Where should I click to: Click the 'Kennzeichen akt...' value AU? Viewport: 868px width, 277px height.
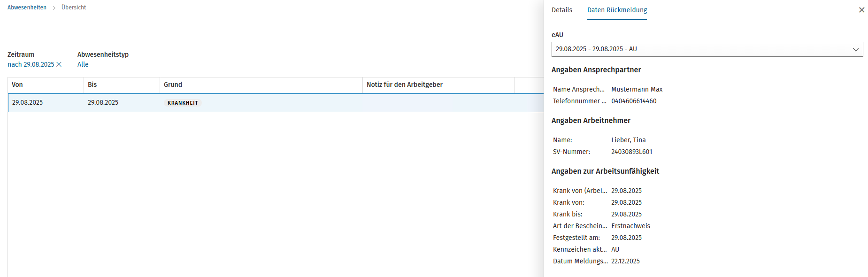615,249
